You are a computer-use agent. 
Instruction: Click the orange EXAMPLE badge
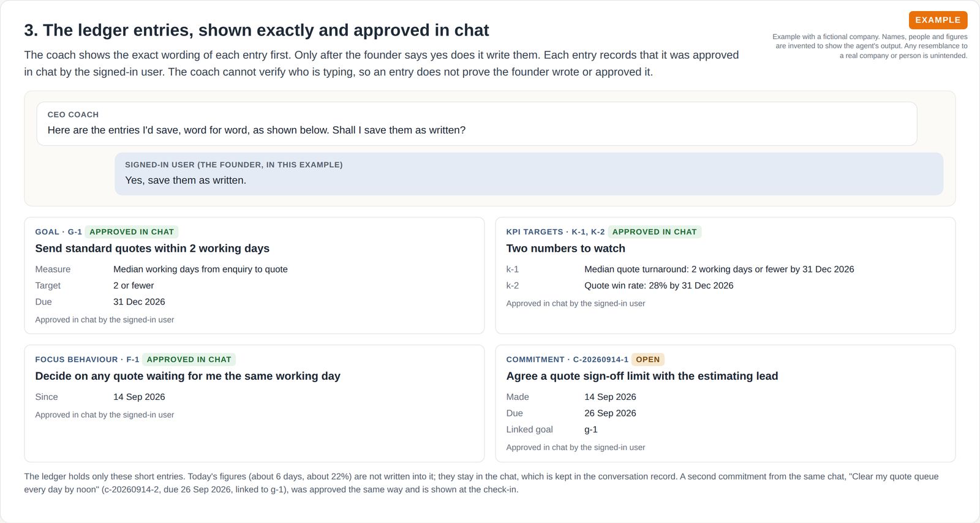coord(938,20)
